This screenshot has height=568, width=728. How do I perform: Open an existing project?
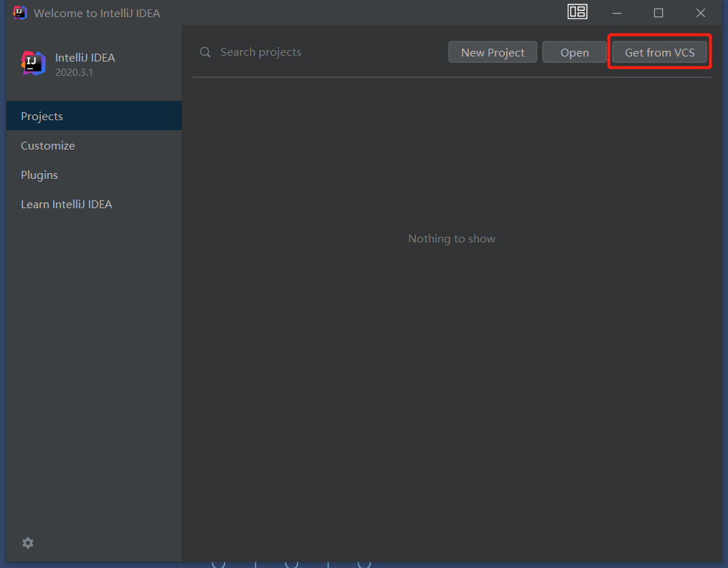(574, 52)
